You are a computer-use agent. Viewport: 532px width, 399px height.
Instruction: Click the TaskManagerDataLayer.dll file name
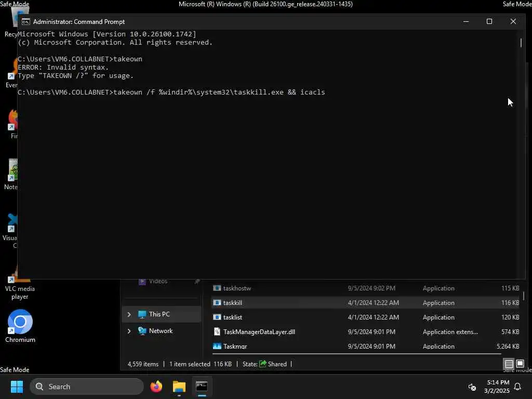259,332
